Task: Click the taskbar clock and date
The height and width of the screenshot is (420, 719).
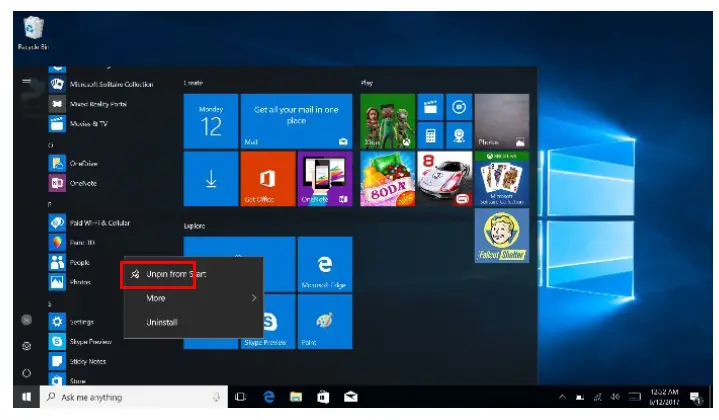Action: pos(664,397)
